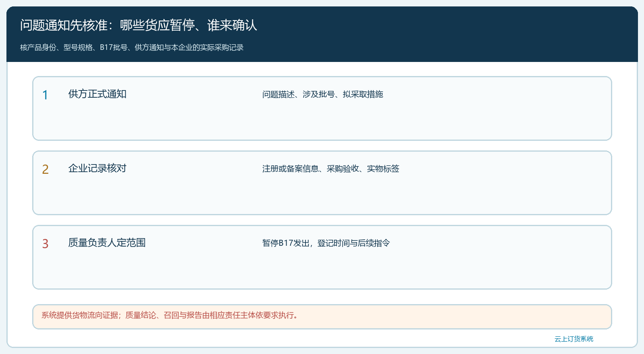Viewport: 644px width, 354px height.
Task: Click the subtitle starting with 核产品身份、型号规格
Action: 132,47
